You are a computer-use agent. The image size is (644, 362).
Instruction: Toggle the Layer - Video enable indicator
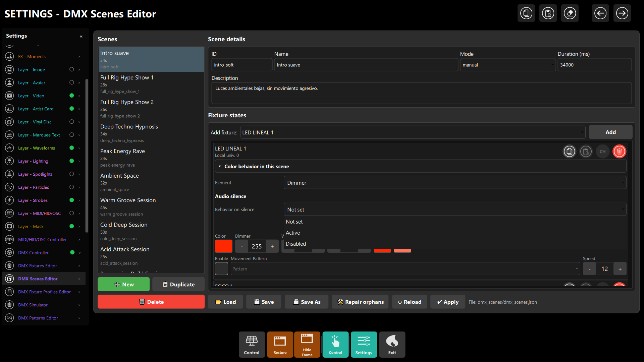(x=71, y=96)
